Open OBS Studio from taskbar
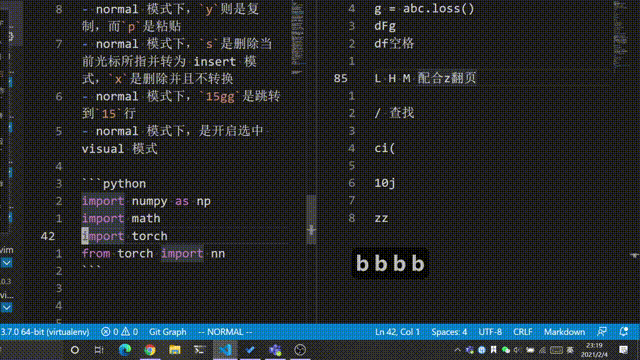The height and width of the screenshot is (360, 640). 300,350
